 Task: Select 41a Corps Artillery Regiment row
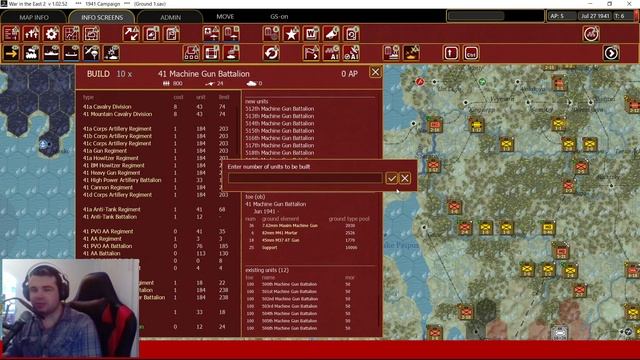[157, 129]
